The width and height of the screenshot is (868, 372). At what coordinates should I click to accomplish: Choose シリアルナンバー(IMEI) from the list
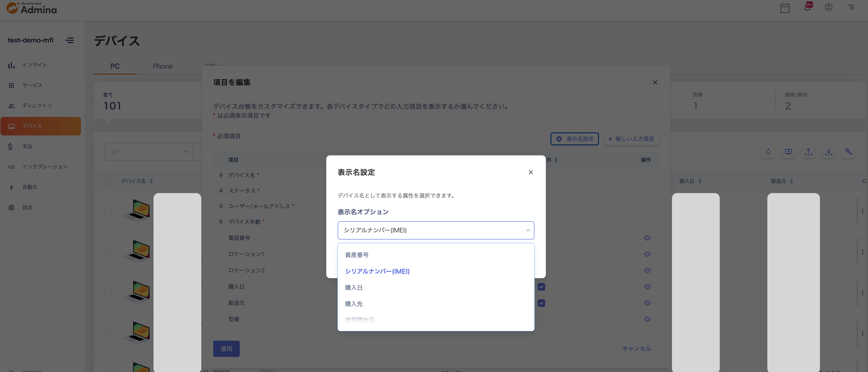point(436,271)
